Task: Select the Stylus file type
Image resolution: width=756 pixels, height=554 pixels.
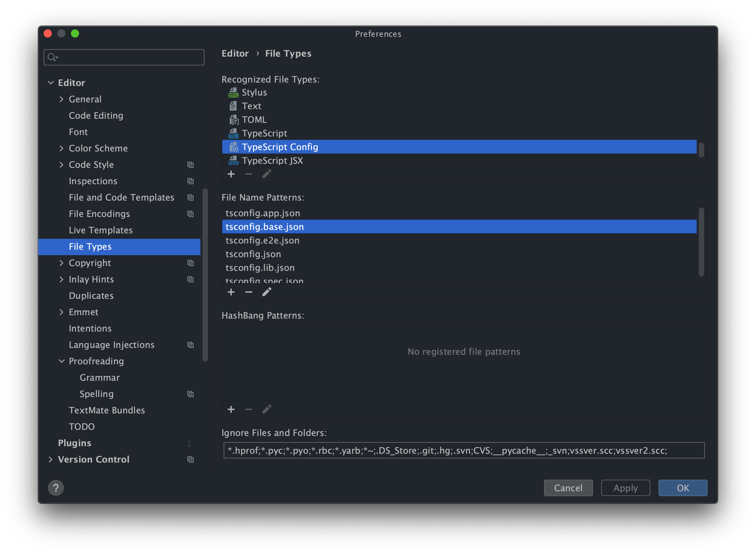Action: point(254,92)
